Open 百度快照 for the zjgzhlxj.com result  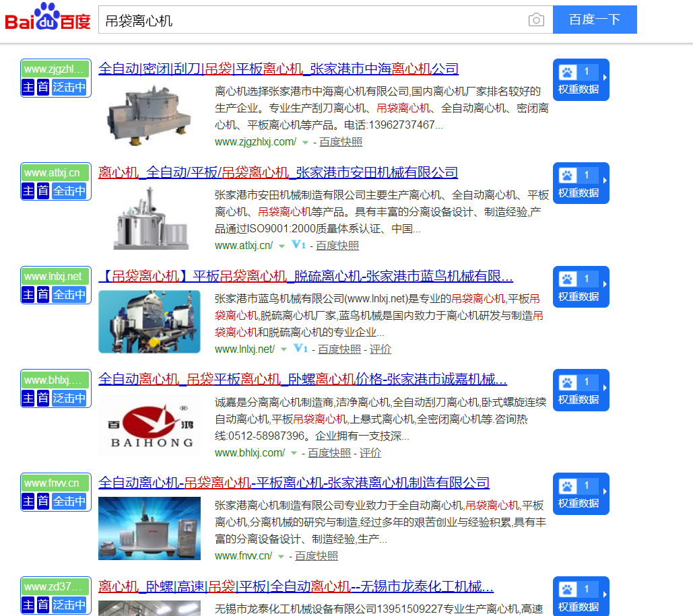[341, 142]
